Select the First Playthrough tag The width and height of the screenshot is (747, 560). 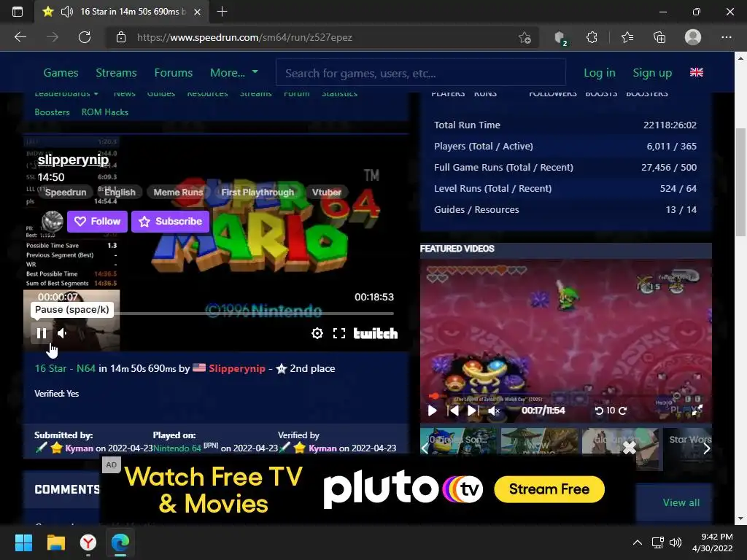pyautogui.click(x=258, y=192)
